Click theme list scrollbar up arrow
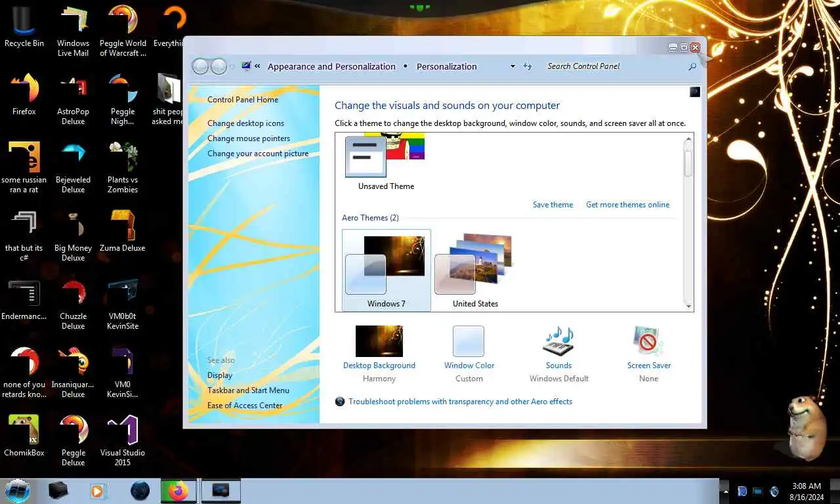This screenshot has height=504, width=840. pyautogui.click(x=688, y=140)
